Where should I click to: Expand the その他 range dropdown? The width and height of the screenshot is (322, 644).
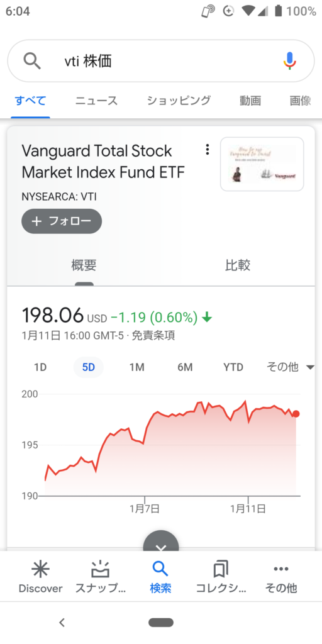tap(291, 367)
